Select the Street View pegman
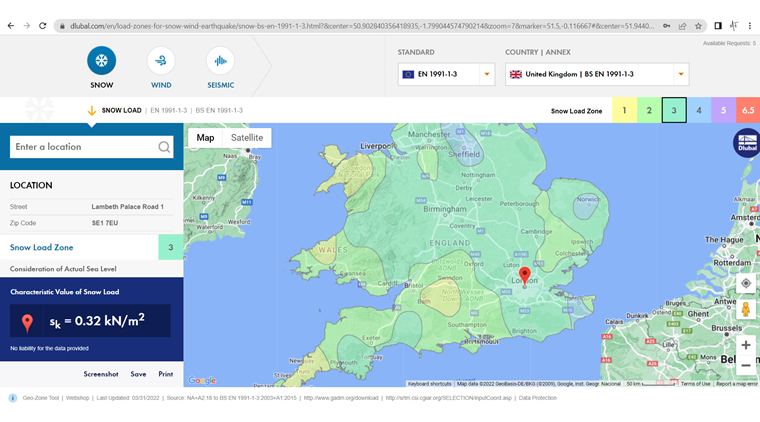 coord(746,309)
